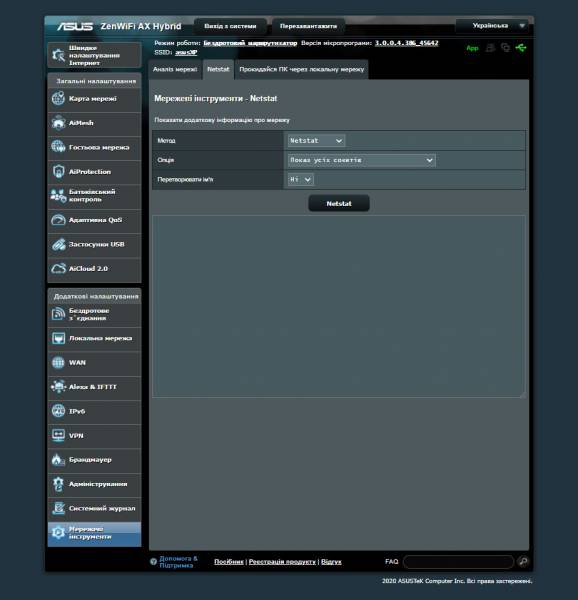Click the printer status icon in header
The width and height of the screenshot is (578, 600).
[x=490, y=48]
